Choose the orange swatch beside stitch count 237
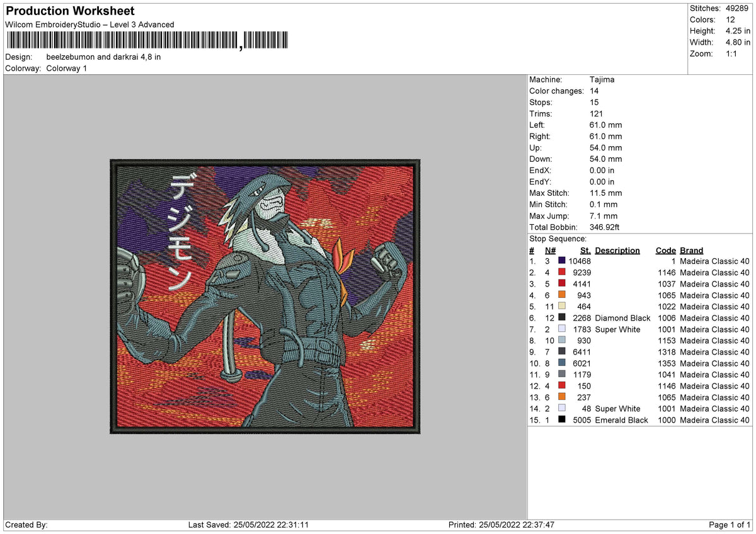The height and width of the screenshot is (534, 756). [x=562, y=397]
